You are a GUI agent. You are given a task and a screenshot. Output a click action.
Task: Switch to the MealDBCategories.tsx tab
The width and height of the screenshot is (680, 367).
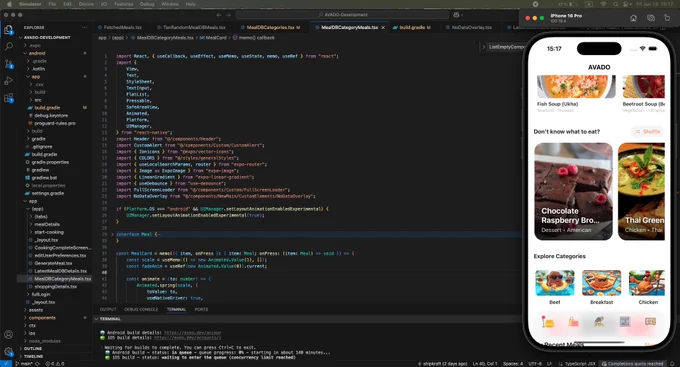[270, 27]
